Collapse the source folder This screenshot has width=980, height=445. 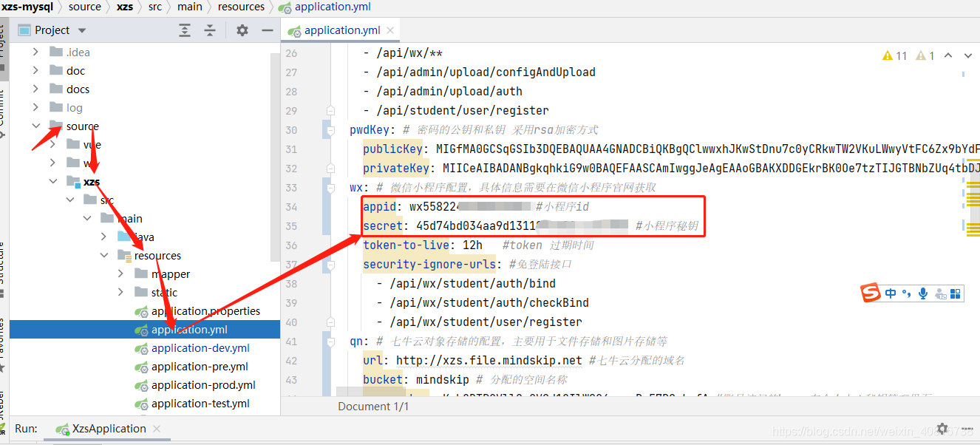(x=35, y=126)
